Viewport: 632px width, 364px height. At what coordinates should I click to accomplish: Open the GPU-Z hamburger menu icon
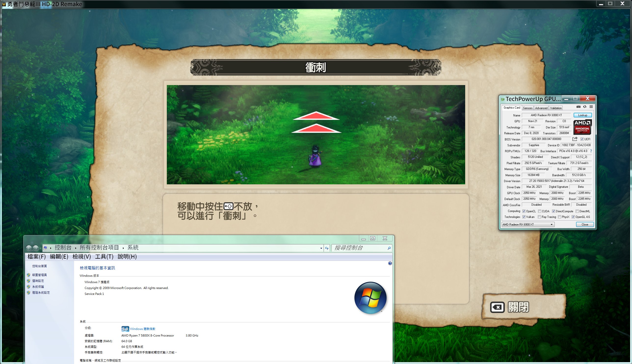tap(591, 107)
